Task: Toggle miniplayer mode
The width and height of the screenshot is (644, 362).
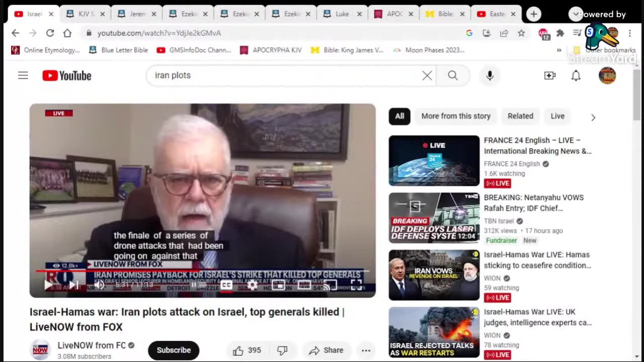Action: tap(278, 285)
